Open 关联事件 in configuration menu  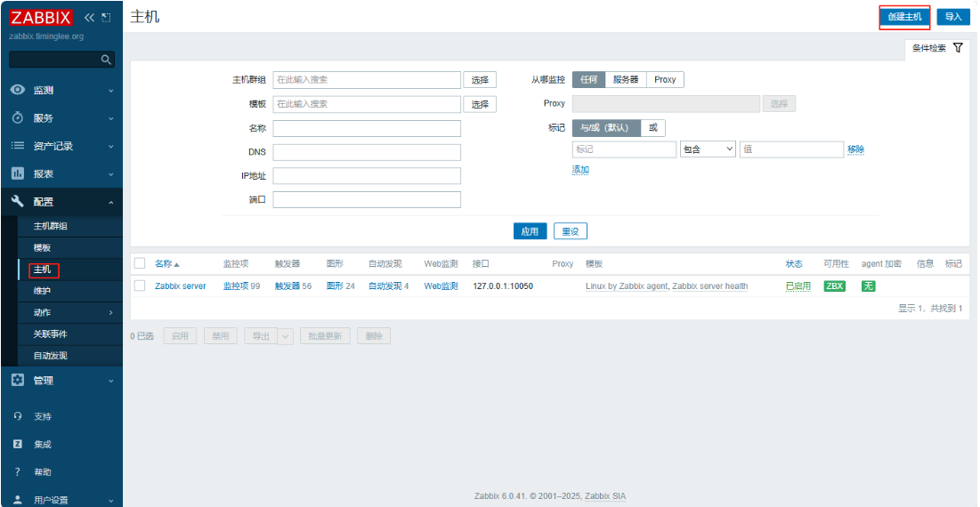(x=51, y=334)
